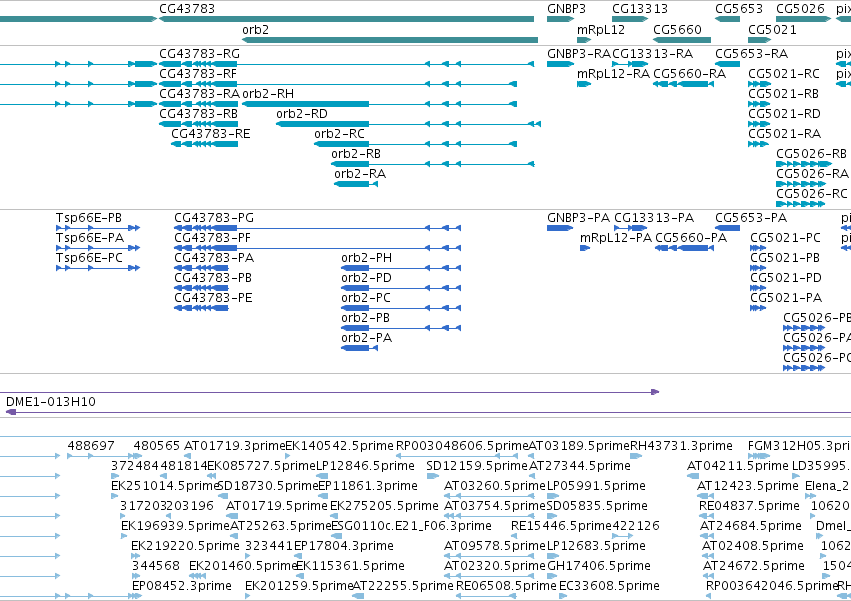Open transcript CG5026-RB
This screenshot has height=601, width=851.
[804, 164]
